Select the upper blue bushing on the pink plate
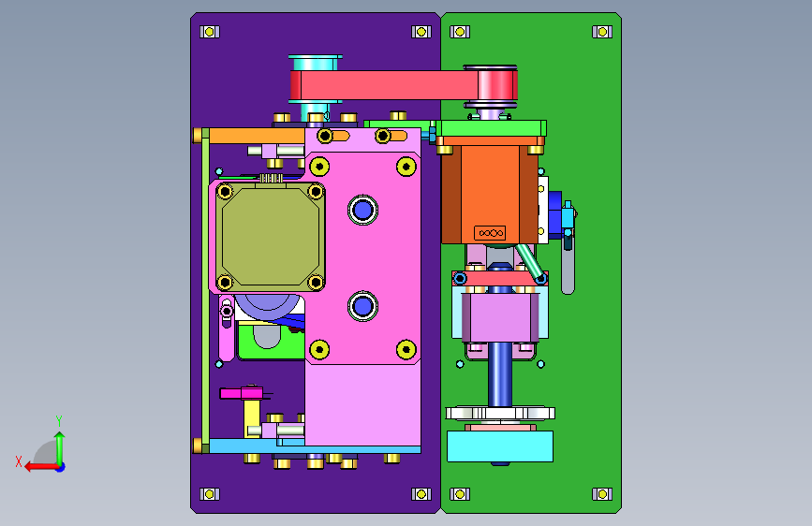812x526 pixels. coord(362,211)
